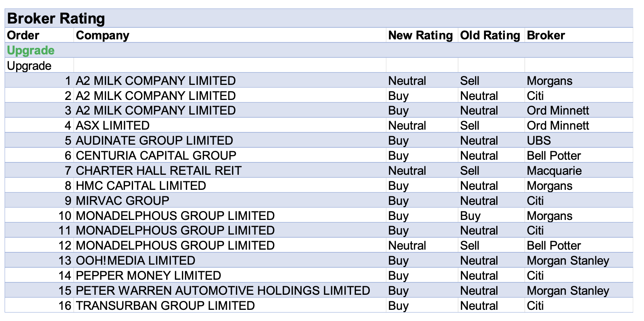Click the Old Rating column header

[x=490, y=35]
